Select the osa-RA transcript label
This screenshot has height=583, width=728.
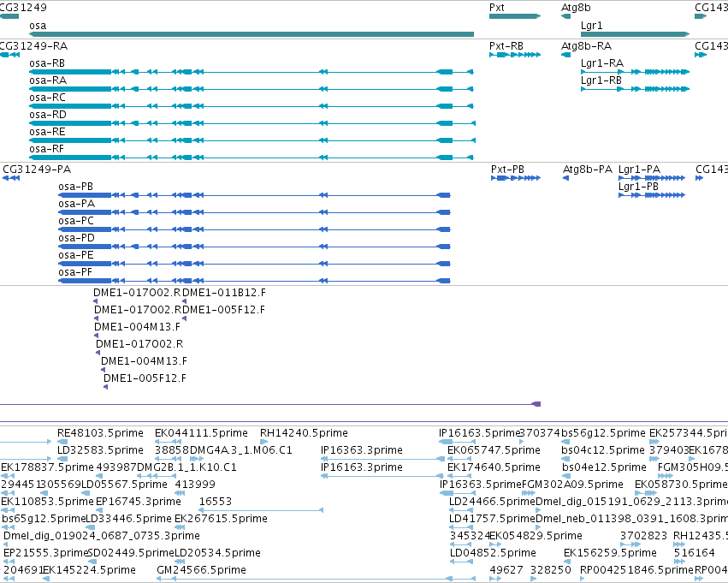[x=48, y=80]
